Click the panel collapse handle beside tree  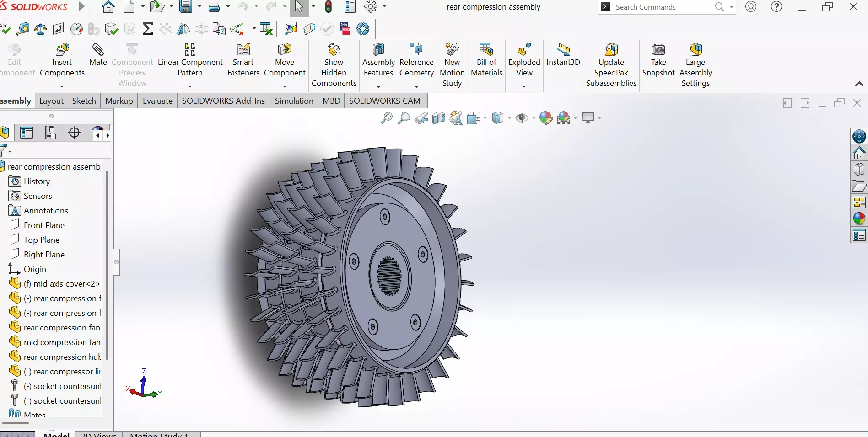tap(116, 262)
